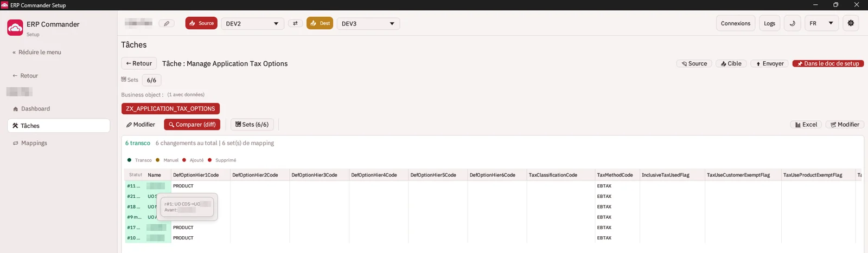The height and width of the screenshot is (253, 868).
Task: Click the Sets (6/6) button
Action: pos(252,125)
